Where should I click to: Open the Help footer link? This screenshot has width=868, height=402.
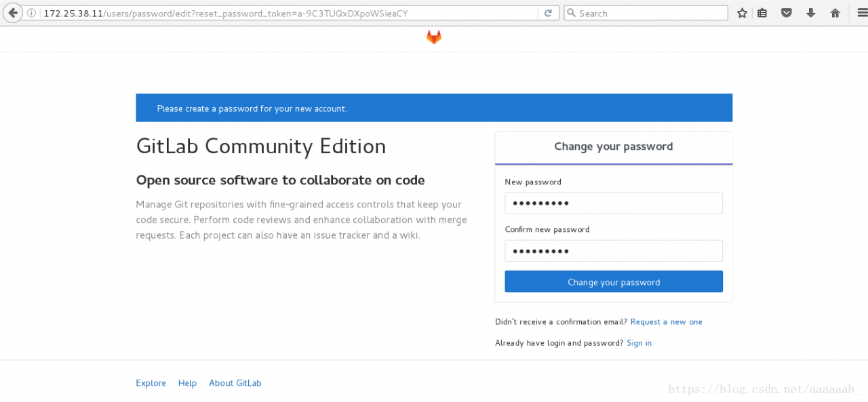(187, 383)
